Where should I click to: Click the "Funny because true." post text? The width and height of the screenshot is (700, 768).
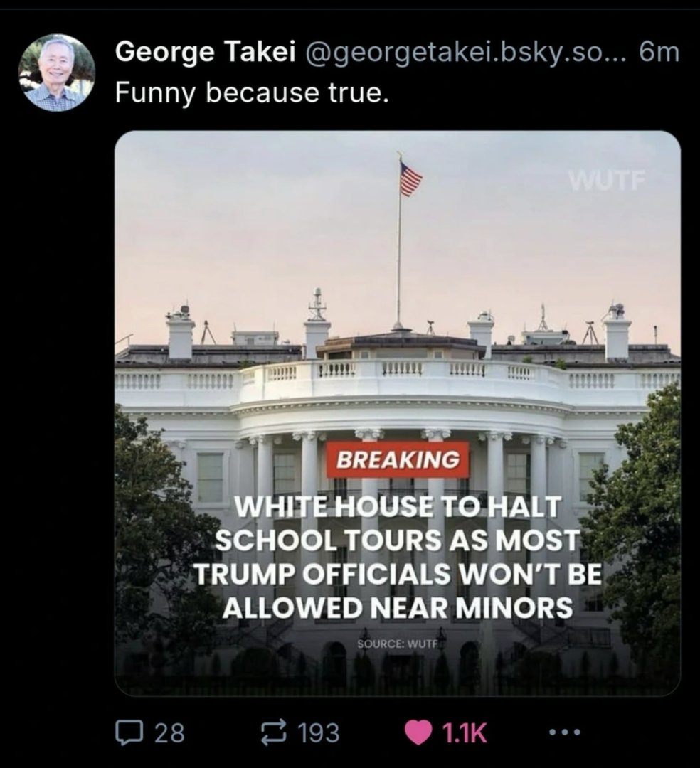(x=253, y=92)
